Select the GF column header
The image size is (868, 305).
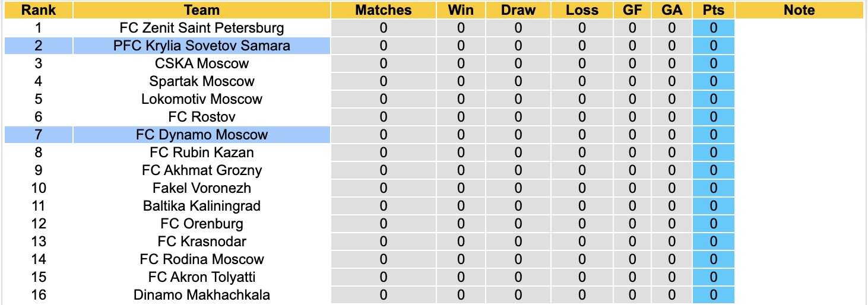coord(632,10)
